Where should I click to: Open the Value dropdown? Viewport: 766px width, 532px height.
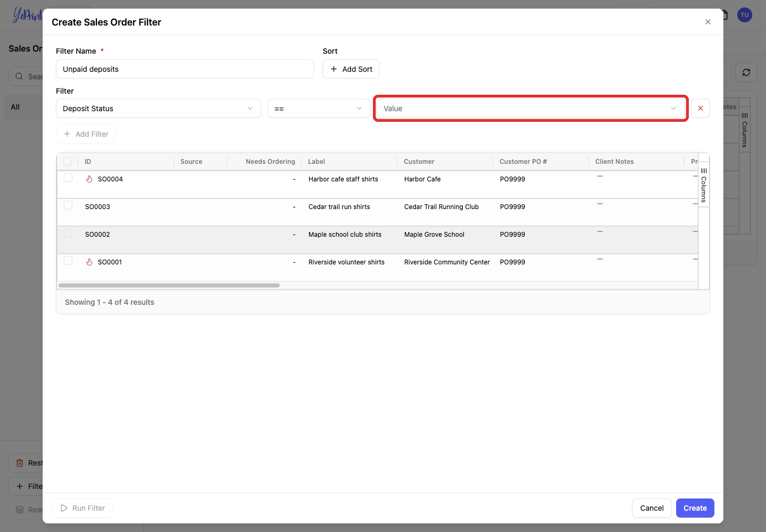coord(530,109)
